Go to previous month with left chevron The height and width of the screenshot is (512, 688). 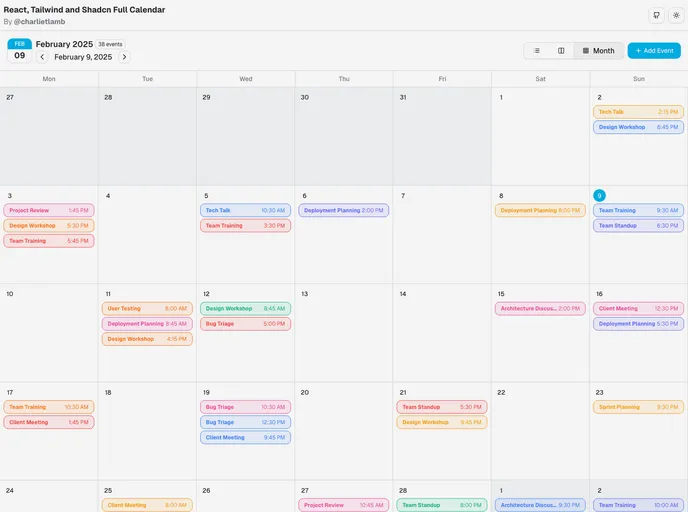pos(43,57)
